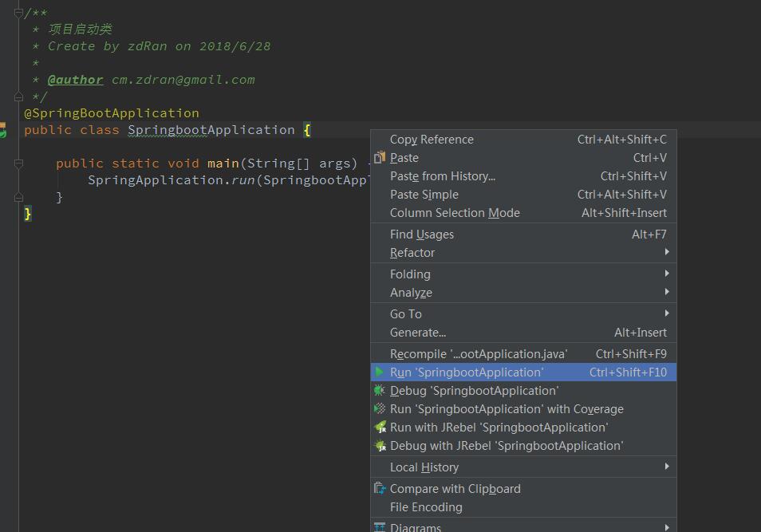Click the highlighted opening brace of the class

click(307, 130)
